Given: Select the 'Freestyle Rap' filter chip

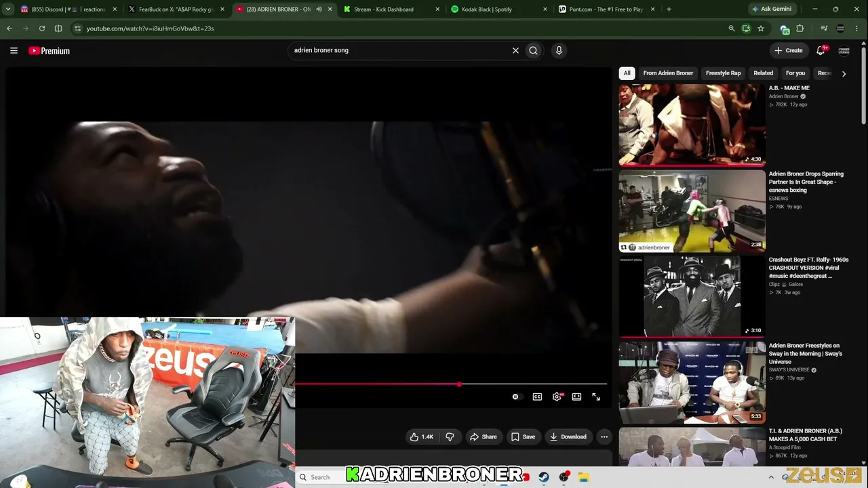Looking at the screenshot, I should pos(723,73).
